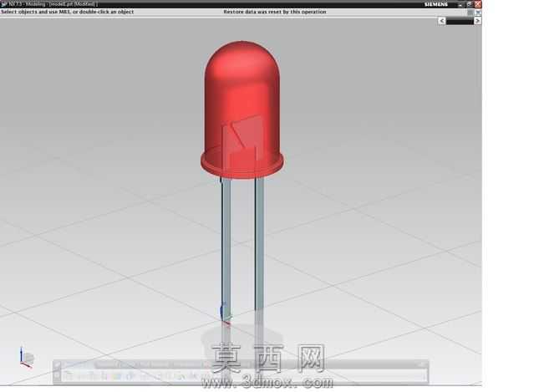Click the black bar between the arrows

coord(460,21)
